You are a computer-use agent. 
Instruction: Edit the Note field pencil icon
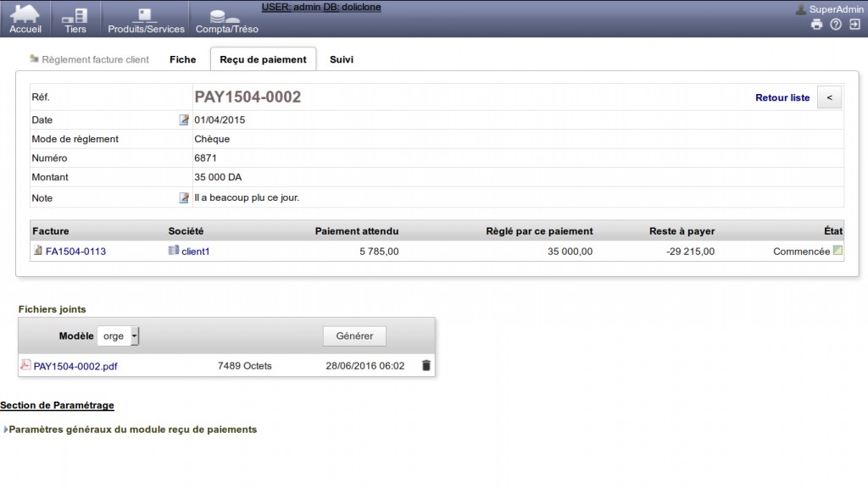coord(184,197)
